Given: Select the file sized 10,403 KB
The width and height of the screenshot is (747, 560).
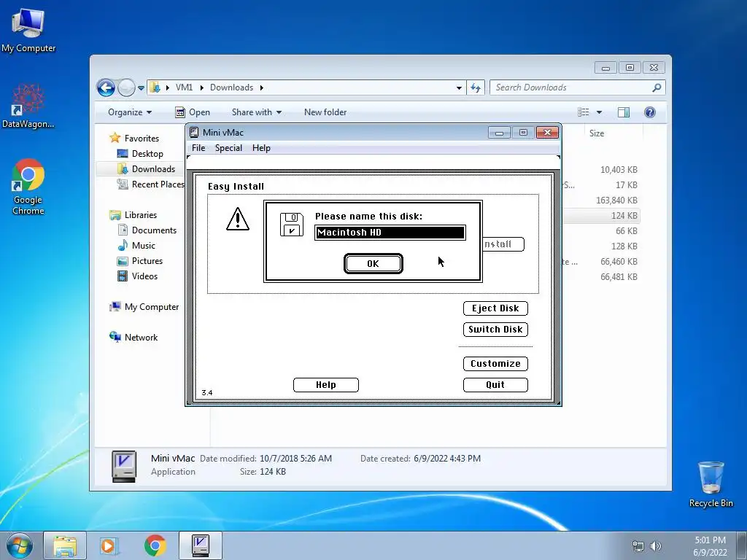Looking at the screenshot, I should point(619,169).
